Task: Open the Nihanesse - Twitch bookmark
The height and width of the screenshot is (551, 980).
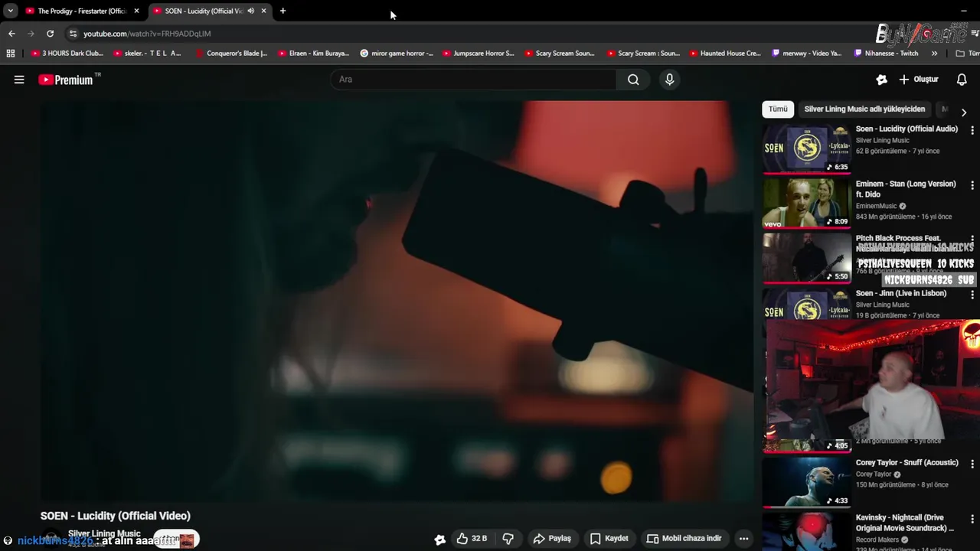Action: pos(887,54)
